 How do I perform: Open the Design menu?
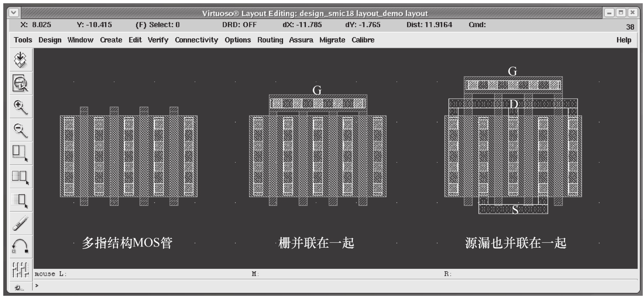(x=50, y=40)
